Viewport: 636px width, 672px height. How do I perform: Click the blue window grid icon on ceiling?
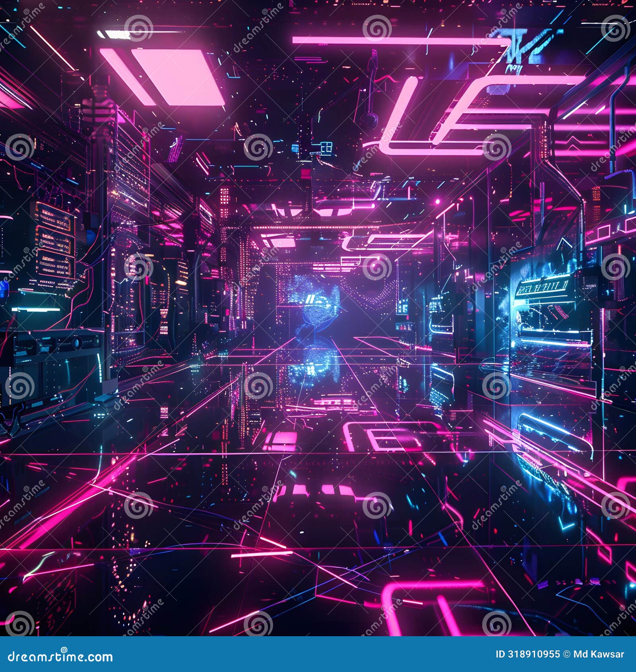326,147
